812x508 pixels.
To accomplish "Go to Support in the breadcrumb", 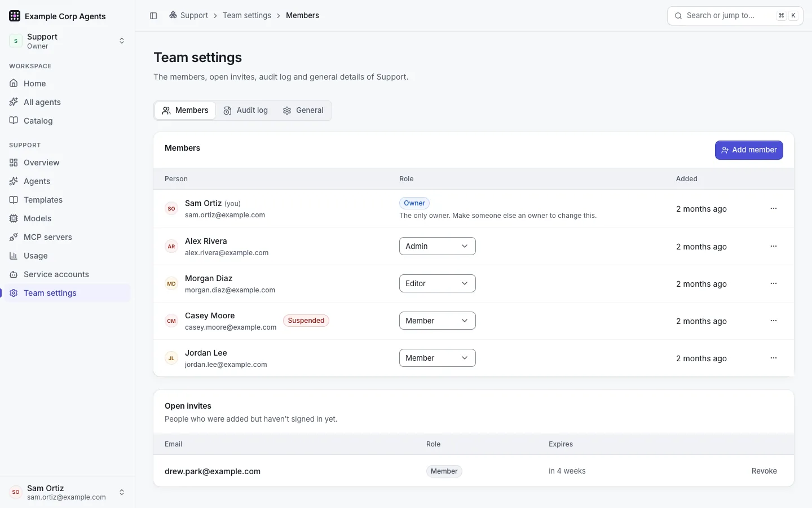I will [189, 16].
